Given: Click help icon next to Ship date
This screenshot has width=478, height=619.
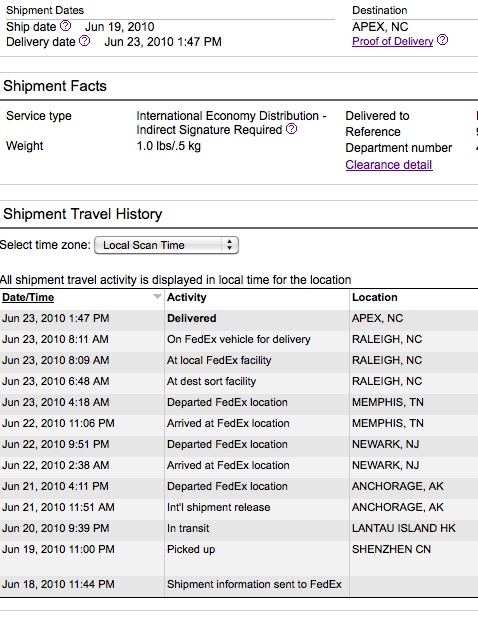Looking at the screenshot, I should pos(66,26).
